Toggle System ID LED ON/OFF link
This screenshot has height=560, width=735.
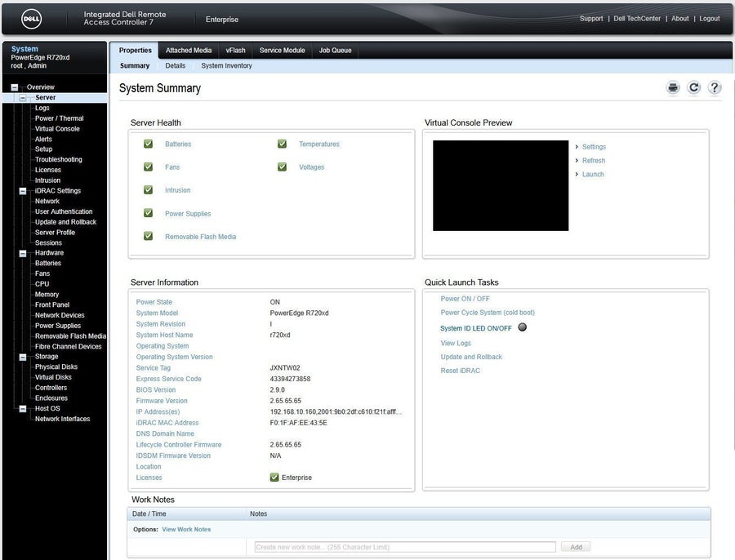point(476,328)
